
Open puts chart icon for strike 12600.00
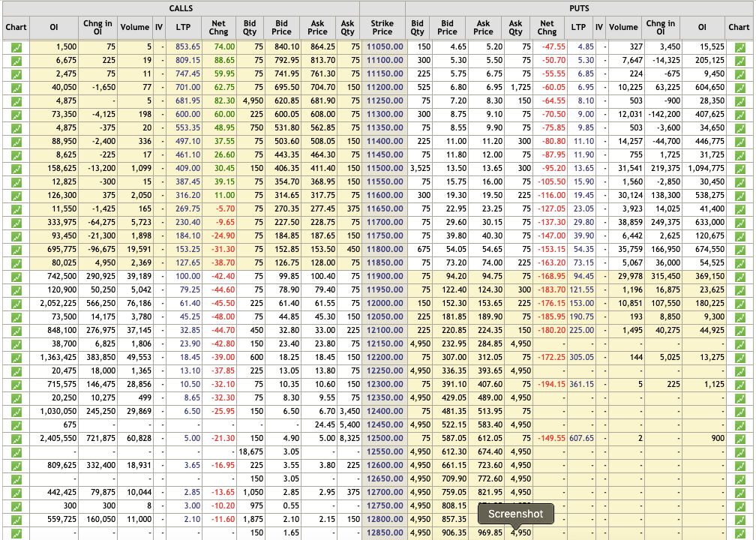click(739, 466)
